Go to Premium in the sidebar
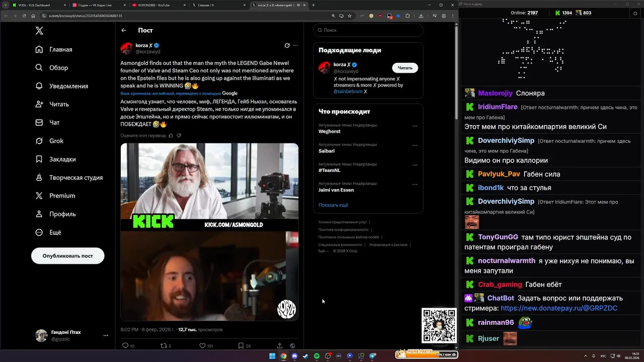The width and height of the screenshot is (644, 362). (56, 196)
